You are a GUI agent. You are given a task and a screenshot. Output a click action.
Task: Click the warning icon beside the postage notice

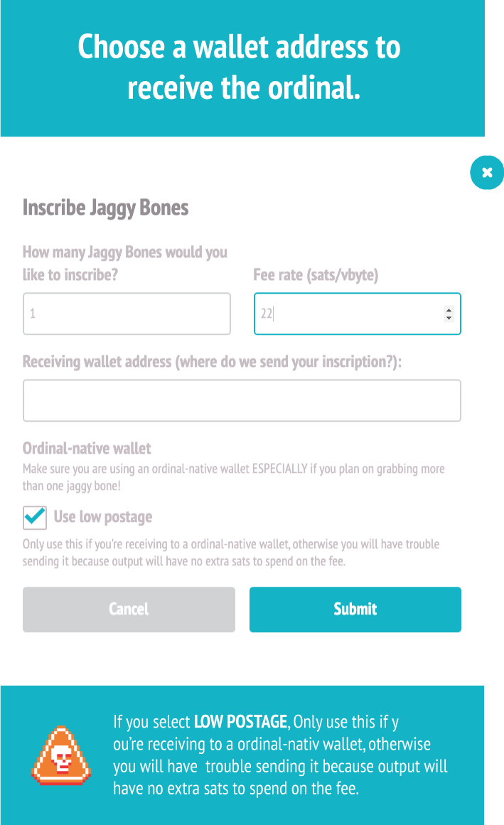(61, 756)
